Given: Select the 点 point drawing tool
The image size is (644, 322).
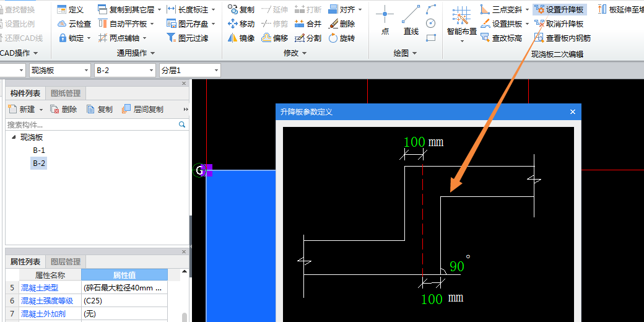Looking at the screenshot, I should [385, 20].
